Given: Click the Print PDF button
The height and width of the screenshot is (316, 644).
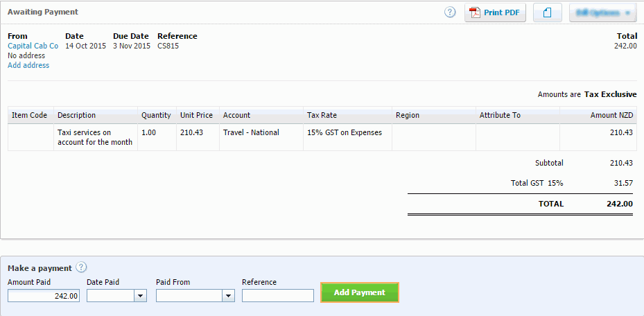Looking at the screenshot, I should tap(495, 12).
